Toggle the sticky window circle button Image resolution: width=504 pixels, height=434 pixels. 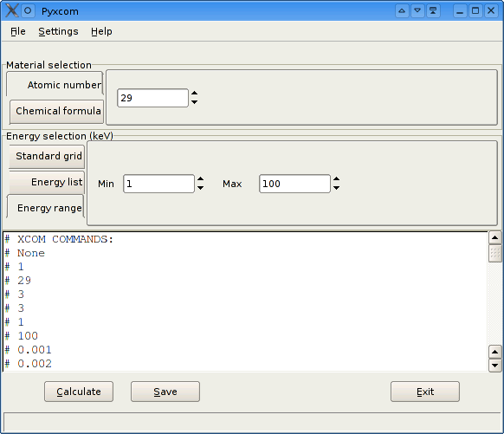point(28,10)
